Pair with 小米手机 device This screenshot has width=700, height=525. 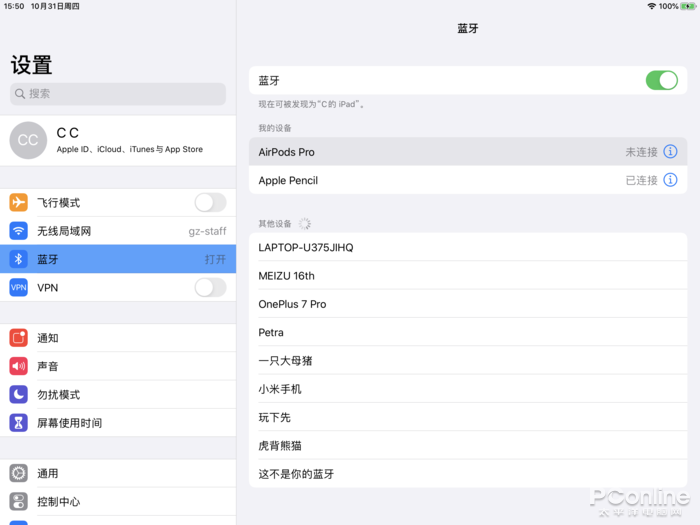468,389
